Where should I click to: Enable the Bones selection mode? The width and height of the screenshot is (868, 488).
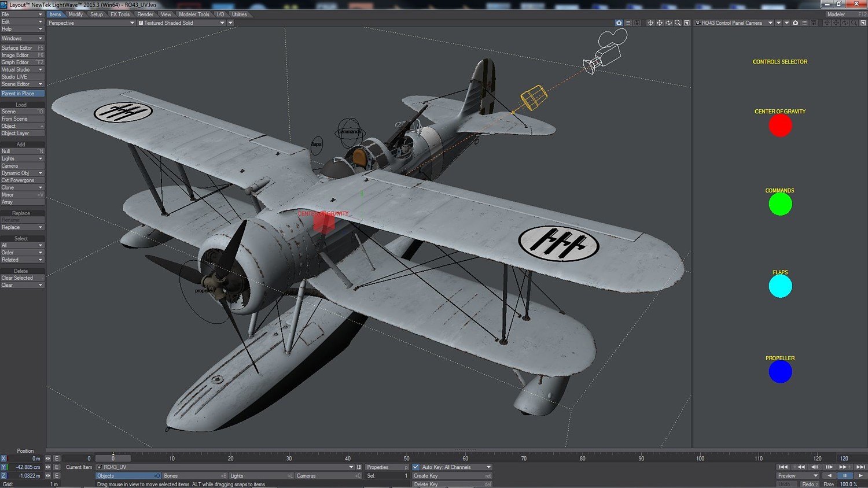tap(195, 476)
